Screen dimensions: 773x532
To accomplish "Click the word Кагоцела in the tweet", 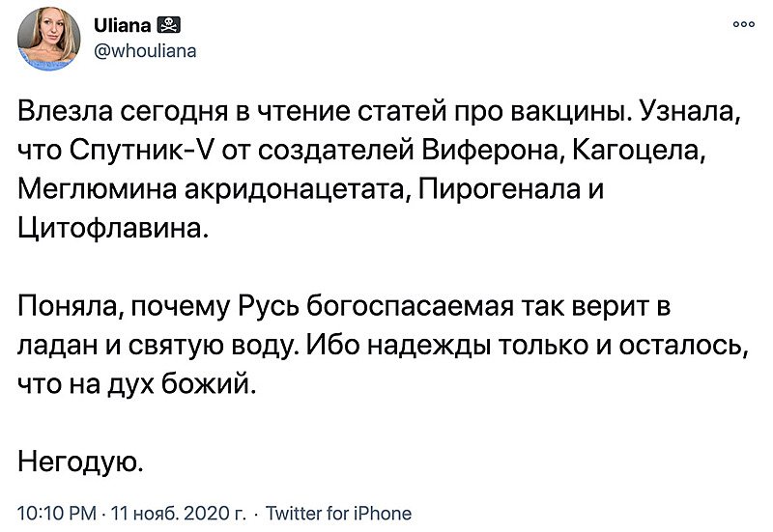I will 637,151.
